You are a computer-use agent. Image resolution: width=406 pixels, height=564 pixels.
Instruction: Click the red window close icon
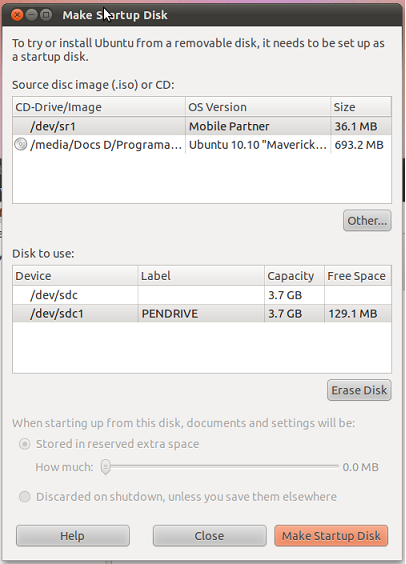[x=17, y=15]
